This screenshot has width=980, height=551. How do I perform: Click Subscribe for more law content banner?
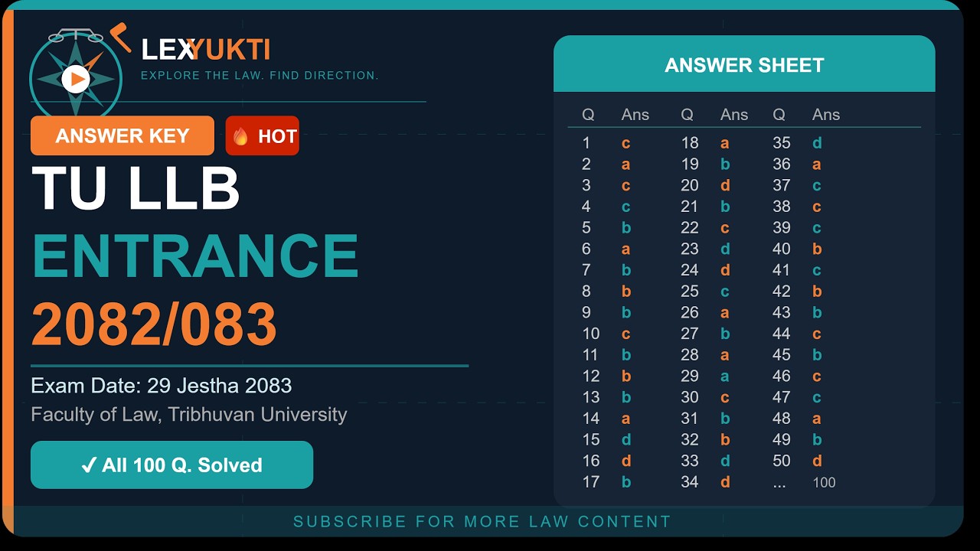point(482,522)
